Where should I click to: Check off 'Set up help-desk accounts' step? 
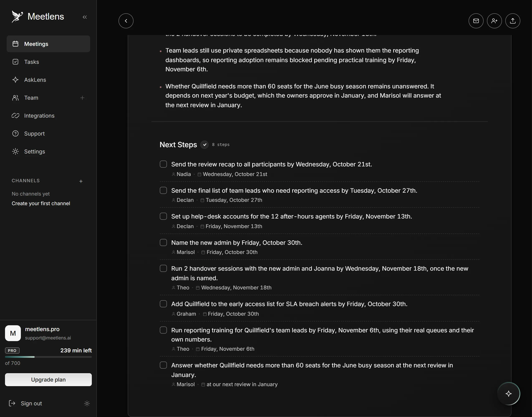click(163, 216)
